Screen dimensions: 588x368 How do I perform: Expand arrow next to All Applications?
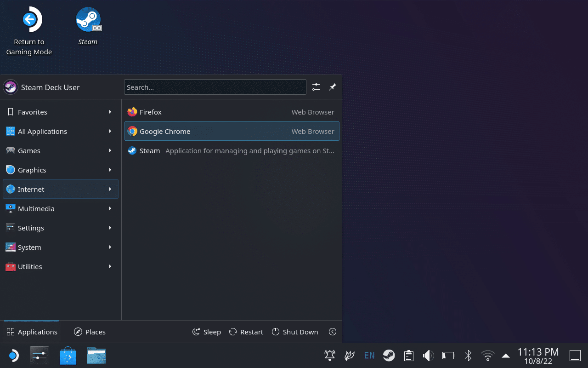click(110, 131)
